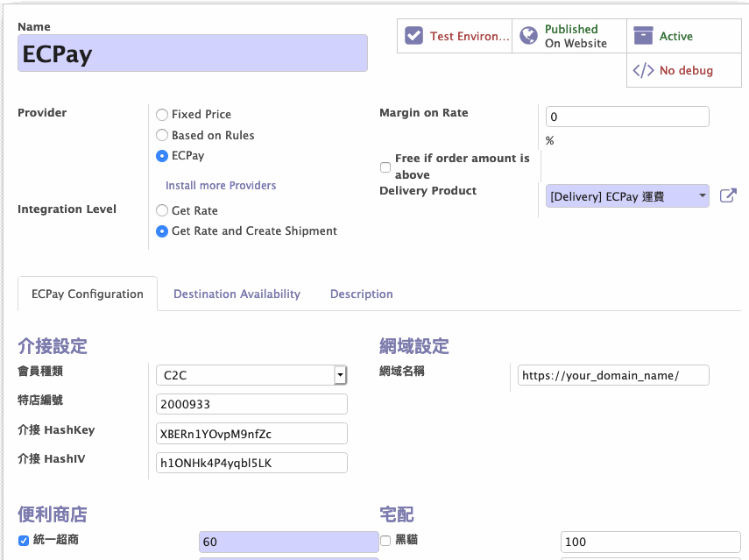The image size is (749, 560).
Task: Toggle the Test Environment checkmark icon
Action: pos(413,36)
